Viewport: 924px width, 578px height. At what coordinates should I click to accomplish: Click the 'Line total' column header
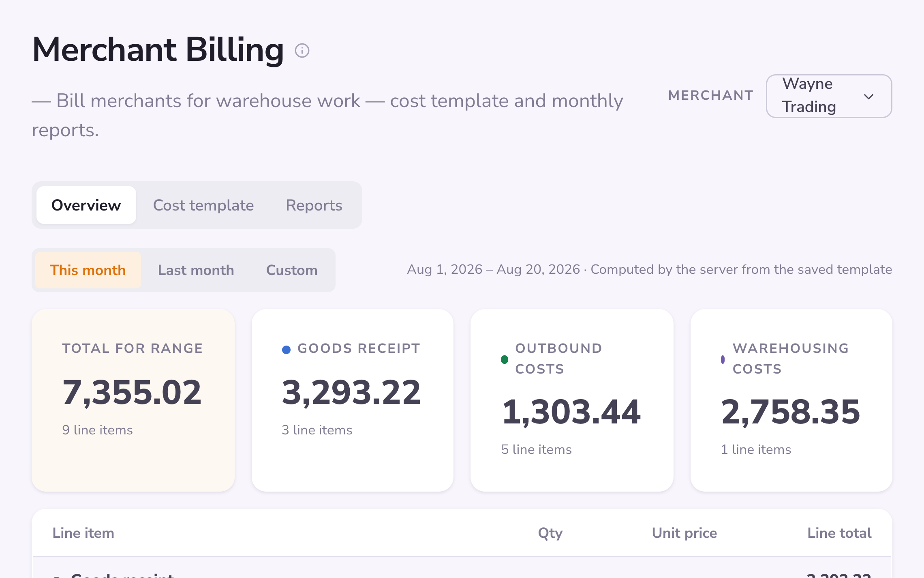839,533
